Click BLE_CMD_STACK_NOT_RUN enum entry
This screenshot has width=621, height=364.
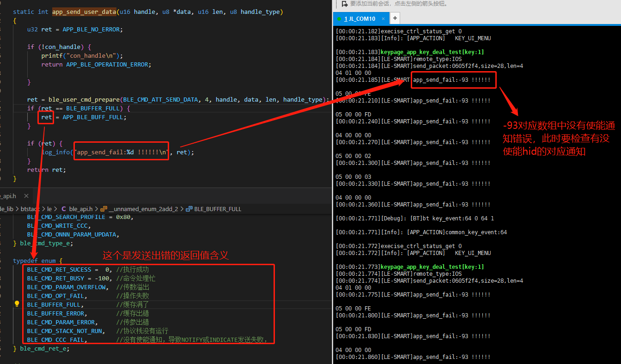(x=66, y=331)
